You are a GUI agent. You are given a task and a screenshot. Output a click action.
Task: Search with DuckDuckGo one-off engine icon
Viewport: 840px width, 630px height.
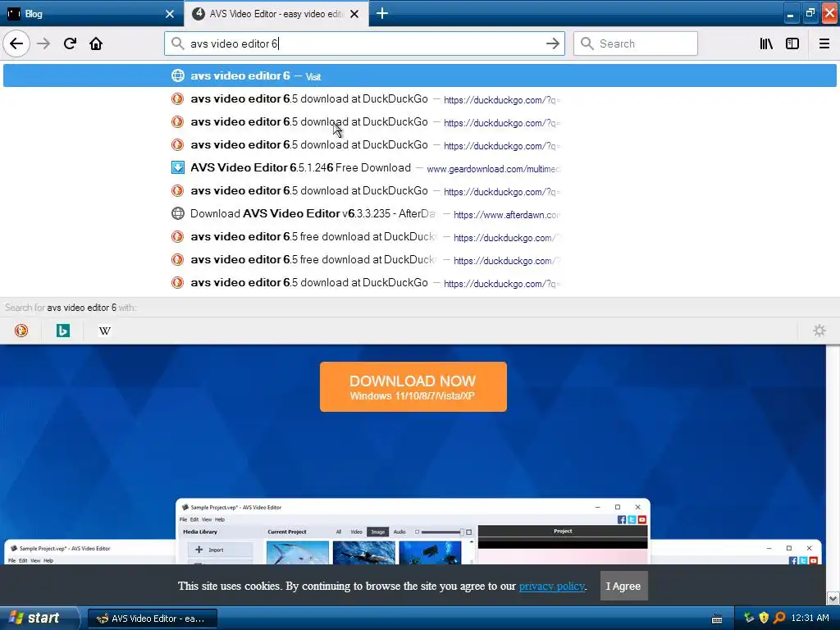click(21, 331)
